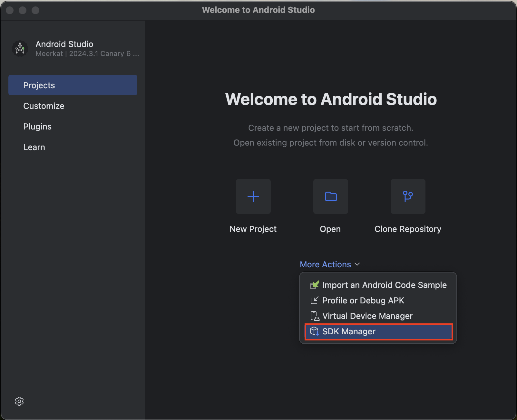Open the settings gear in sidebar
The width and height of the screenshot is (517, 420).
pyautogui.click(x=19, y=401)
